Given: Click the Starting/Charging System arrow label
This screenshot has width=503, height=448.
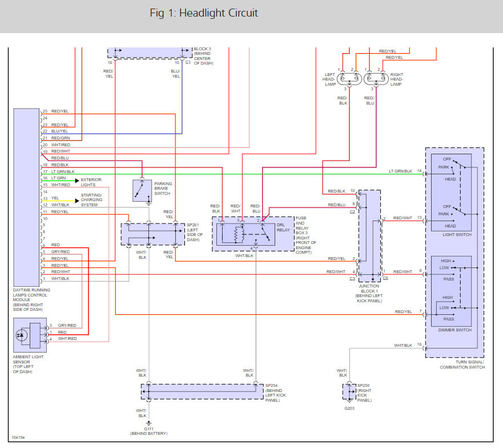Looking at the screenshot, I should (x=91, y=200).
